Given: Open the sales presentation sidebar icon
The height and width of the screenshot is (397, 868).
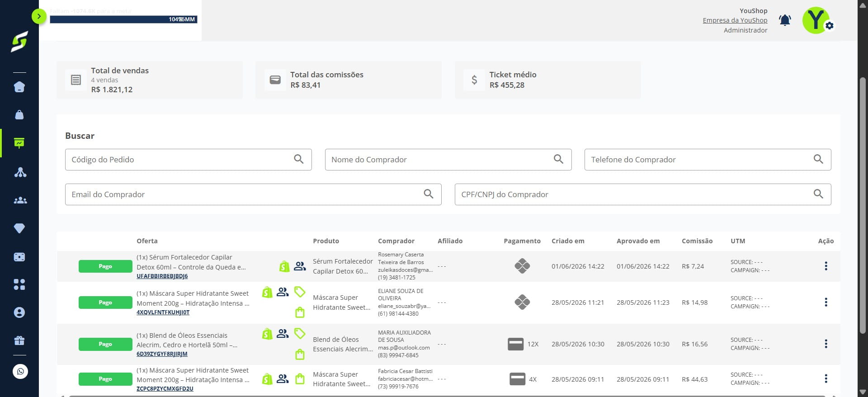Looking at the screenshot, I should click(19, 143).
